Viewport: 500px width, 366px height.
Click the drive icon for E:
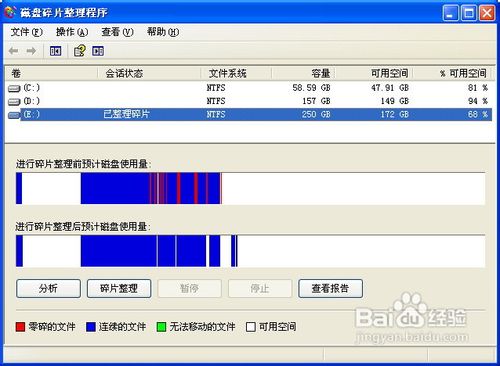pos(14,115)
